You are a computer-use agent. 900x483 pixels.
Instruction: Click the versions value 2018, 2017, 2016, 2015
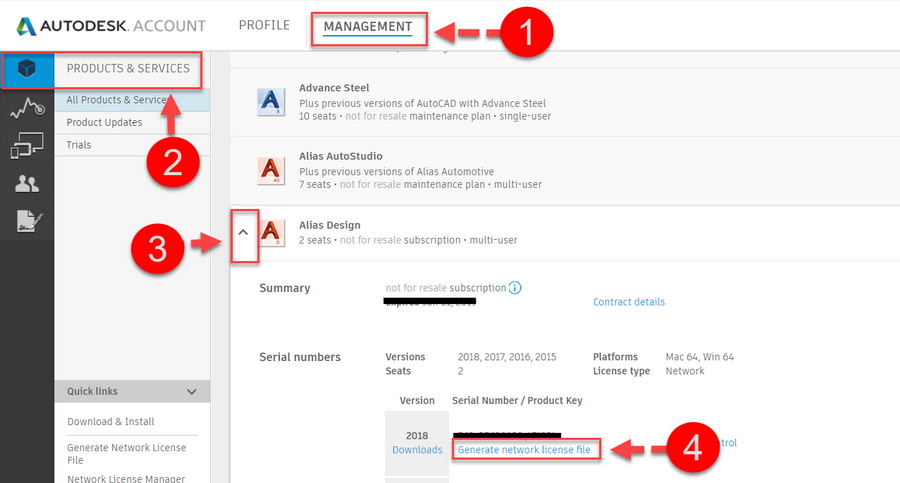click(x=507, y=357)
